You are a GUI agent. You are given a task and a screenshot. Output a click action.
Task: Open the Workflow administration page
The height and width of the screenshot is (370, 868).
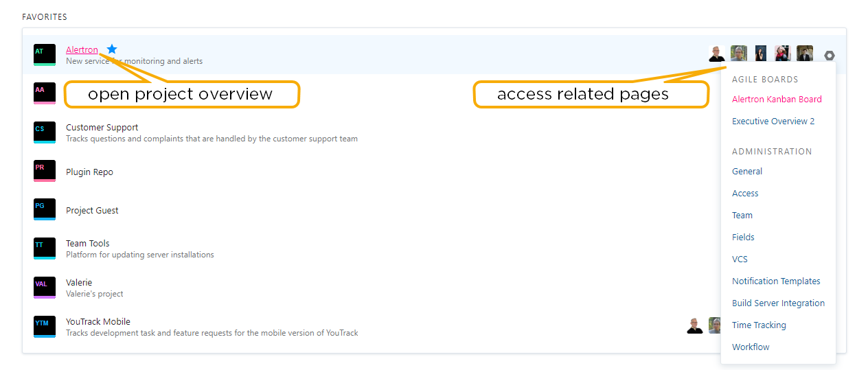(x=751, y=347)
